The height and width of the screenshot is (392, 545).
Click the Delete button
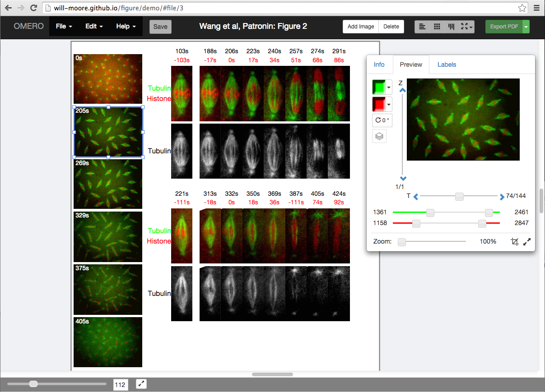391,27
